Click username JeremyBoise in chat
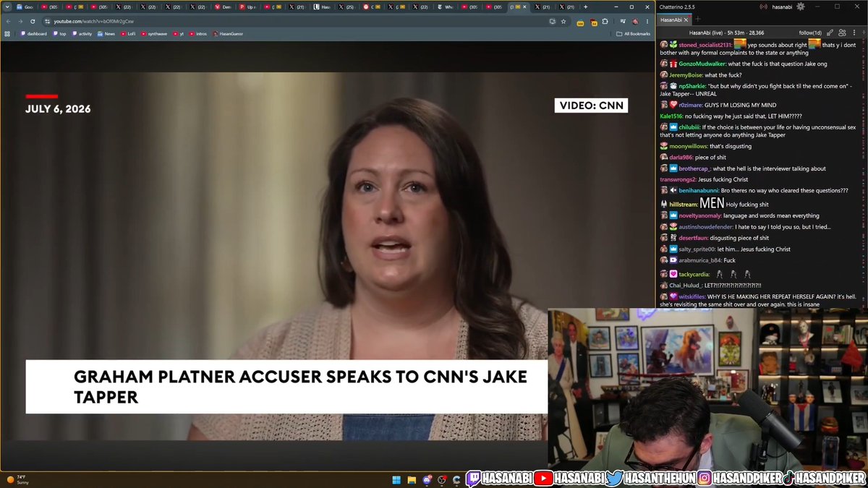This screenshot has height=488, width=868. 686,75
